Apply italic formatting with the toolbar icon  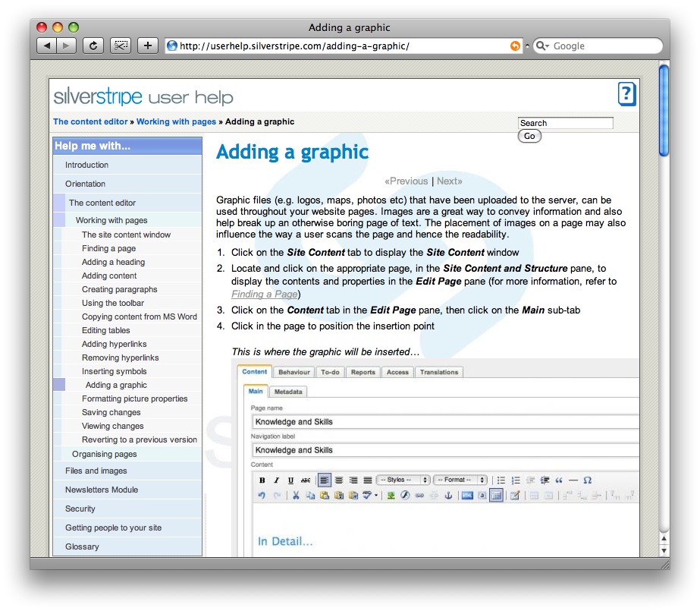tap(276, 480)
